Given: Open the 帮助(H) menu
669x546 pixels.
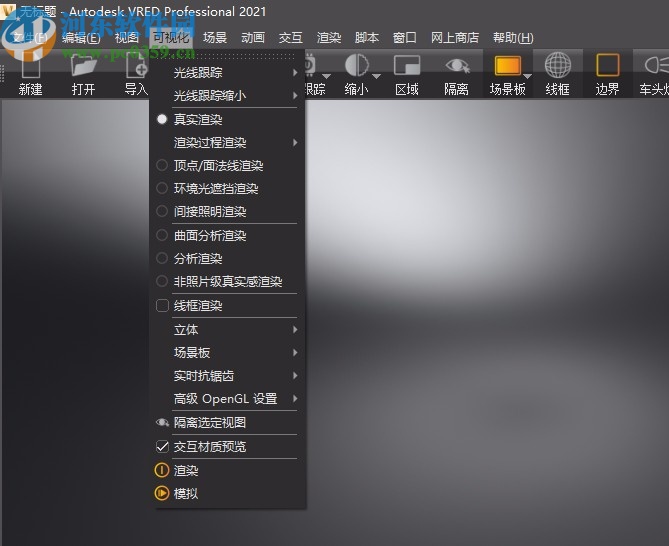Looking at the screenshot, I should [x=513, y=38].
